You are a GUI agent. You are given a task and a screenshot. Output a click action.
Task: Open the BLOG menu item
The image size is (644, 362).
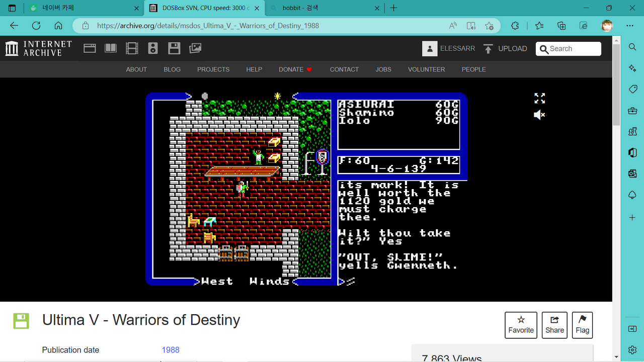172,69
